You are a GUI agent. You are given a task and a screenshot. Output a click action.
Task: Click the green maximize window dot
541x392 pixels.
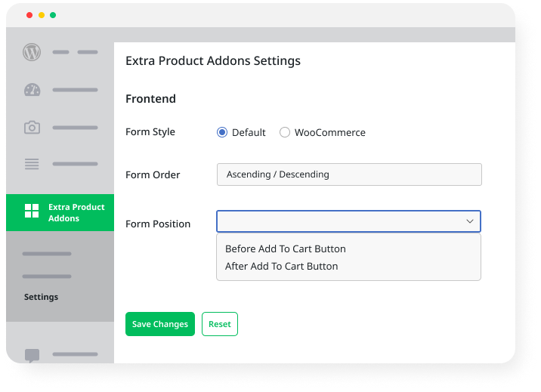(53, 15)
